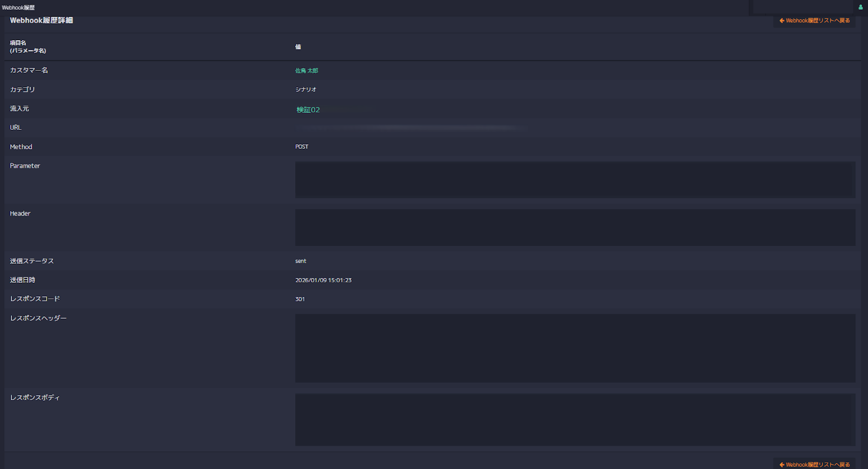The height and width of the screenshot is (469, 868).
Task: Click inside the Header text box
Action: click(x=575, y=227)
